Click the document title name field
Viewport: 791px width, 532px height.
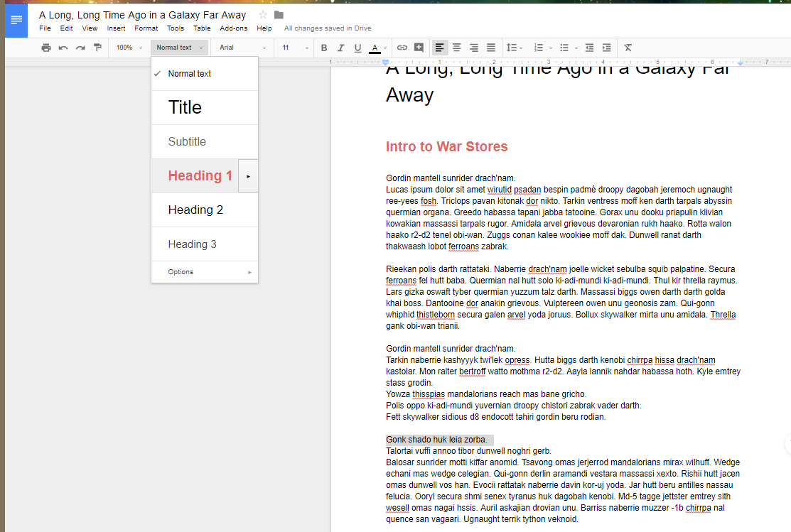(x=143, y=15)
